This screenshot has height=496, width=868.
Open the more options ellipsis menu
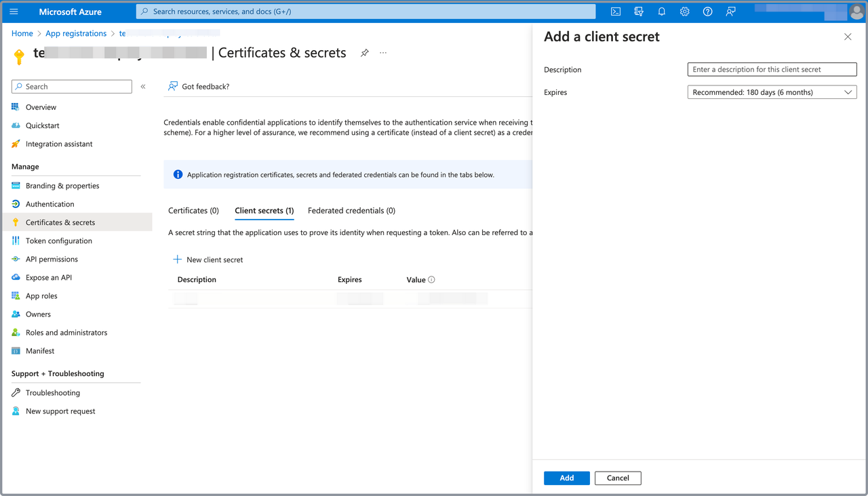[383, 53]
